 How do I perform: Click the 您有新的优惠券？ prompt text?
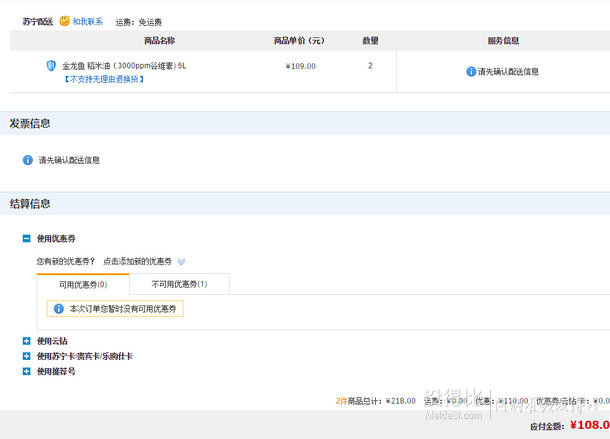coord(66,262)
